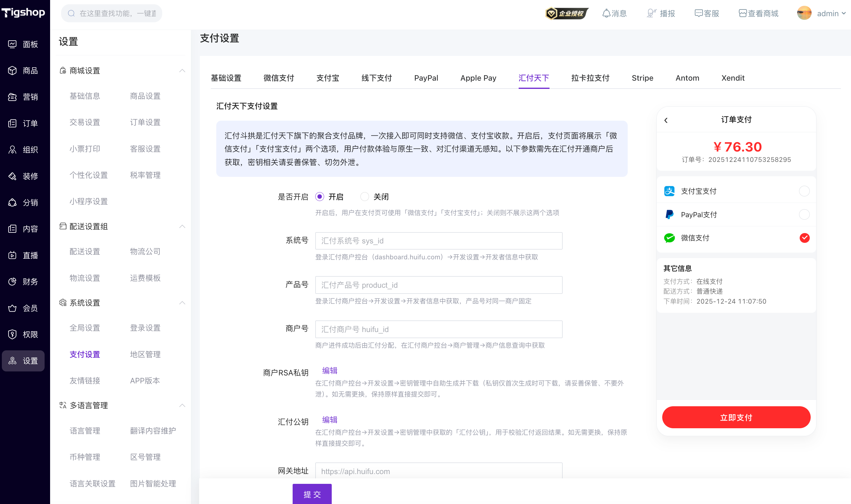Screen dimensions: 851x504
Task: Switch to the 支付宝 tab
Action: [327, 78]
